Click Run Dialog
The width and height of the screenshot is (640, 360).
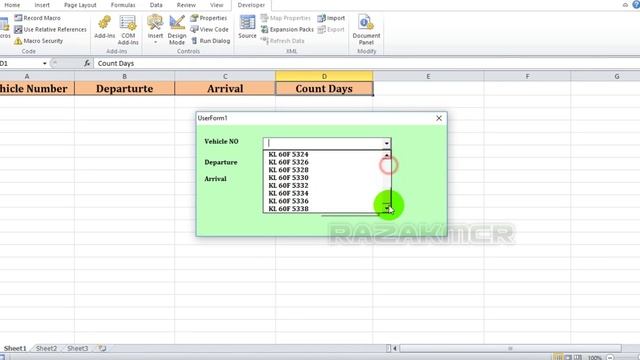pyautogui.click(x=210, y=41)
